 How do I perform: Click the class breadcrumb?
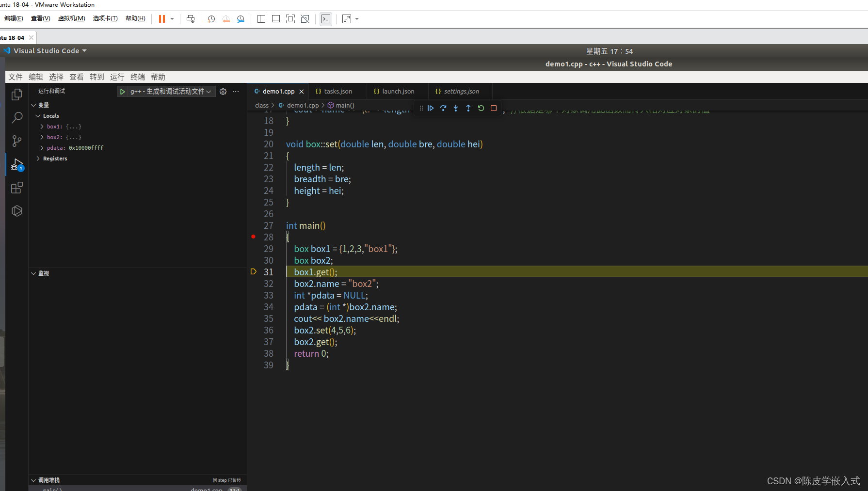(262, 105)
